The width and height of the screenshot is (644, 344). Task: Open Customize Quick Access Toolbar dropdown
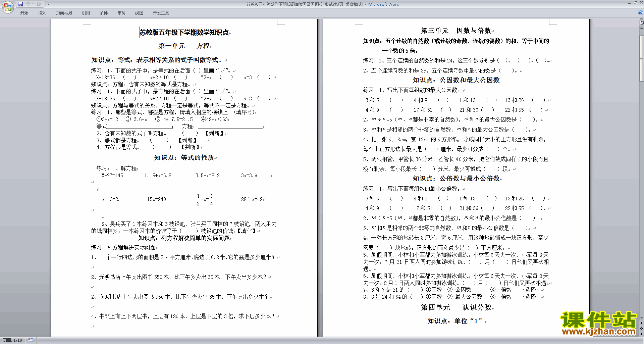tap(48, 4)
